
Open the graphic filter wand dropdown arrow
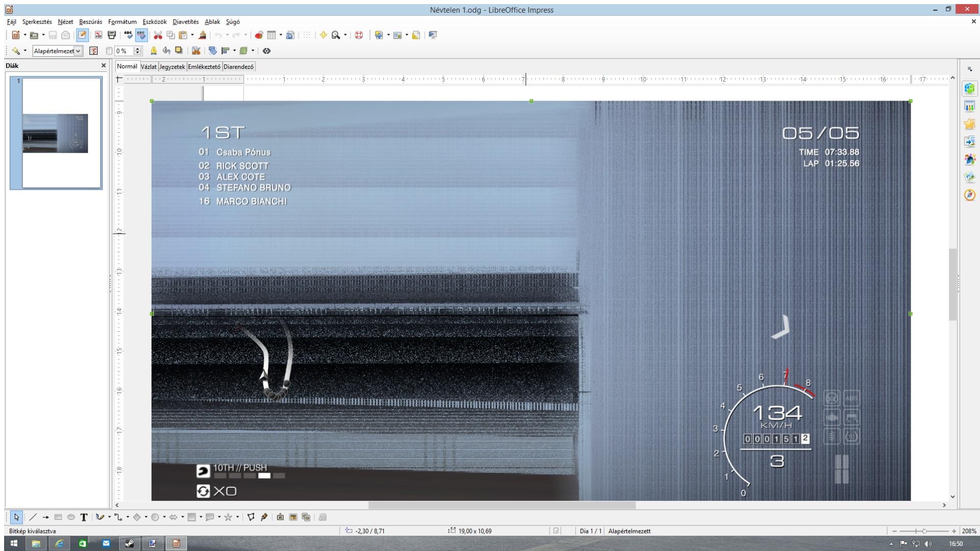[x=25, y=51]
